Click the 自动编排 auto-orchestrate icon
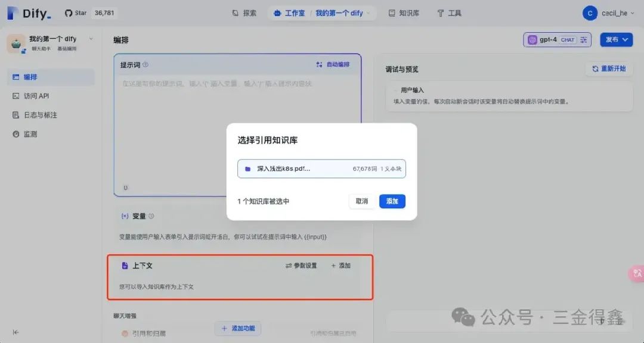Screen dimensions: 644x343 pos(320,64)
